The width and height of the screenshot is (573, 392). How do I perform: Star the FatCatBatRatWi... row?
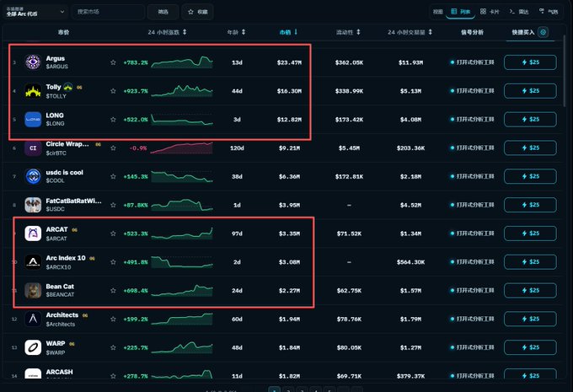[113, 205]
